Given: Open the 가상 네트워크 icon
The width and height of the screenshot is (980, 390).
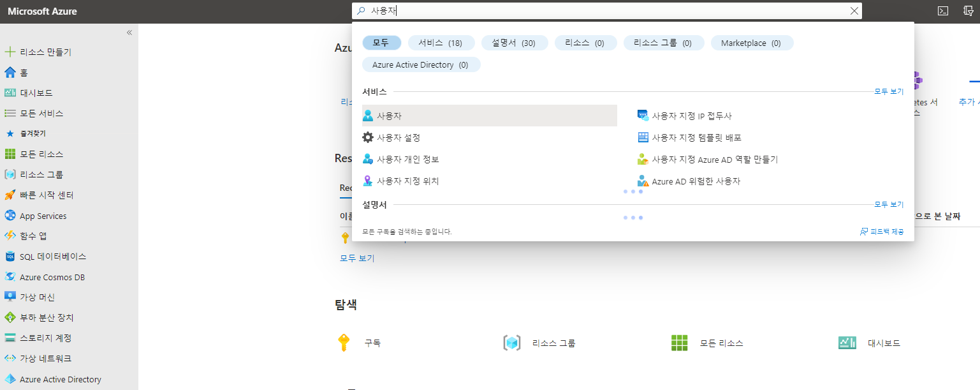Looking at the screenshot, I should point(10,358).
